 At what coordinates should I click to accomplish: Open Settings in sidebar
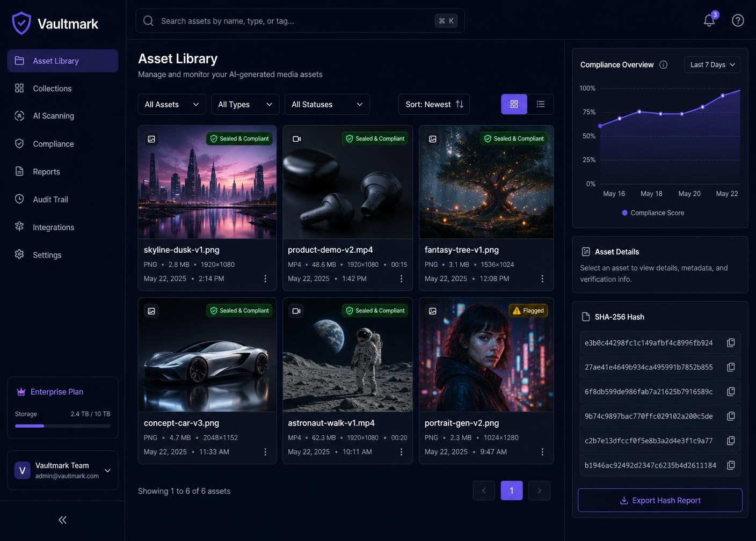(x=63, y=255)
